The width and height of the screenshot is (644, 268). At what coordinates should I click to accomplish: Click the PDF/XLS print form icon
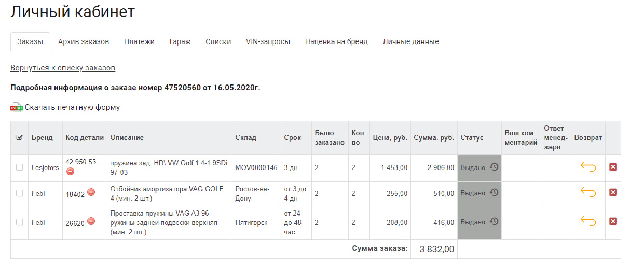click(x=17, y=107)
